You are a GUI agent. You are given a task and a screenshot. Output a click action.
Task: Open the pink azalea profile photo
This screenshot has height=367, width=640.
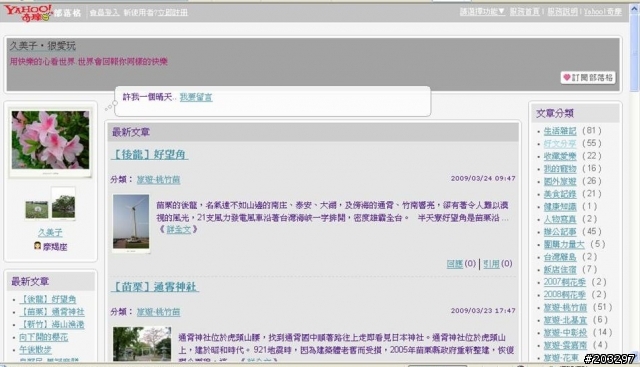point(50,140)
